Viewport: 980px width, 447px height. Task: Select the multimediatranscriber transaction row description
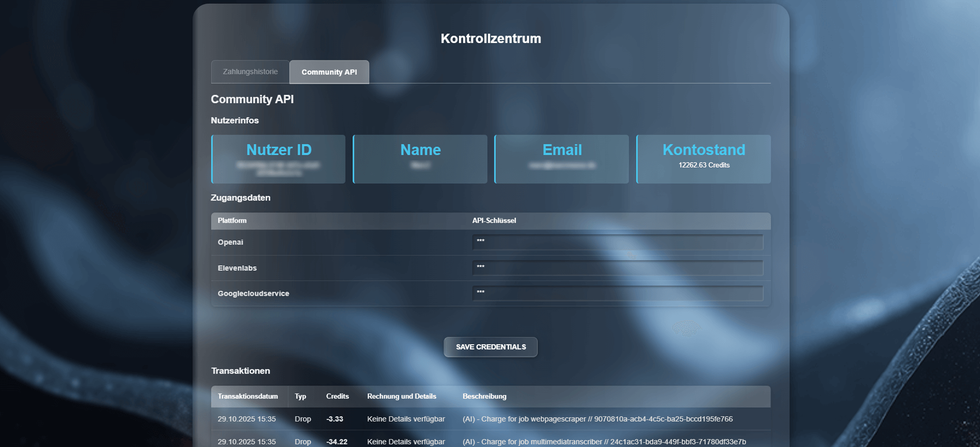604,442
